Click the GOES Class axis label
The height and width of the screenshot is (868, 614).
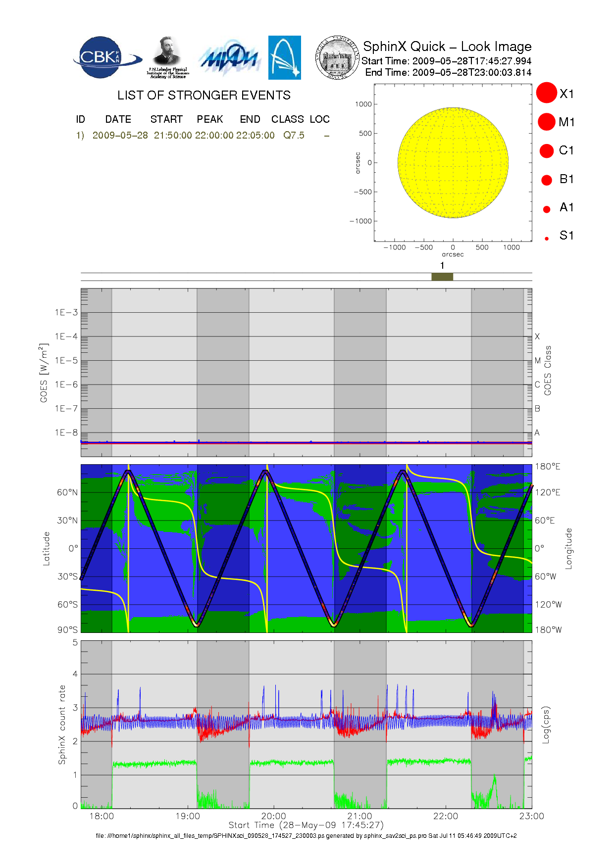pos(548,370)
